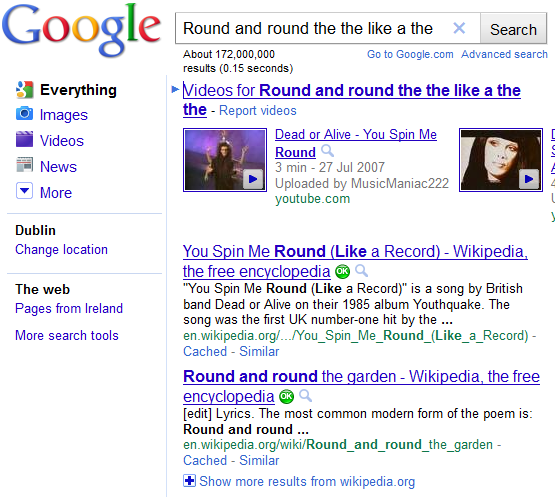Image resolution: width=555 pixels, height=497 pixels.
Task: Play the Dead or Alive video thumbnail
Action: coord(225,160)
